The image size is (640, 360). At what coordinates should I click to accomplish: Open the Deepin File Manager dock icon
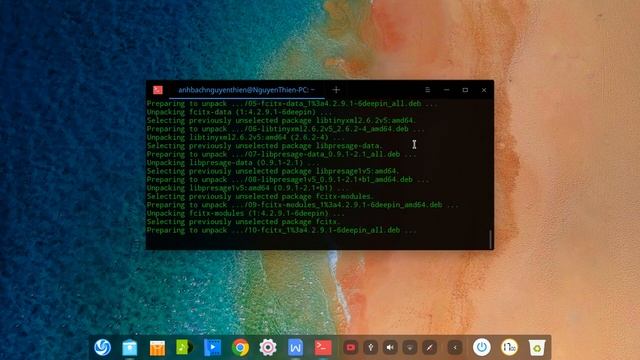(130, 348)
